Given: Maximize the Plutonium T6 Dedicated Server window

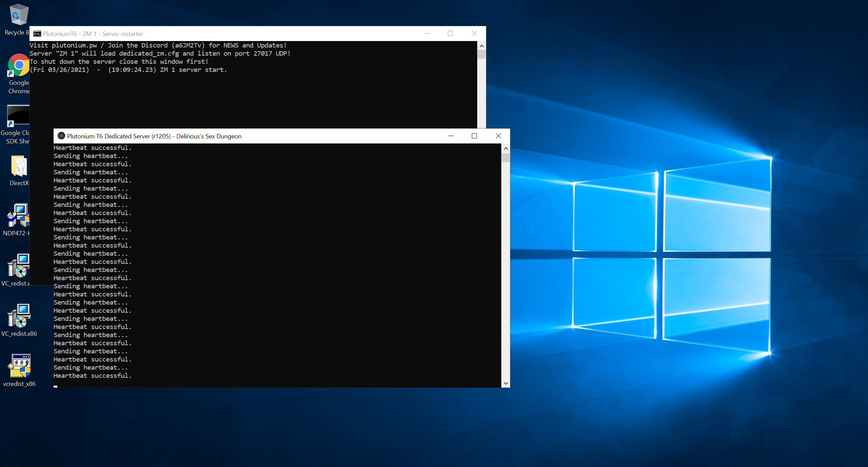Looking at the screenshot, I should click(474, 136).
